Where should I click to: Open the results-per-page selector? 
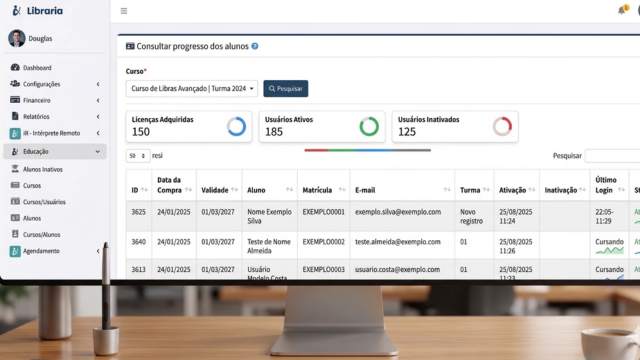(138, 156)
